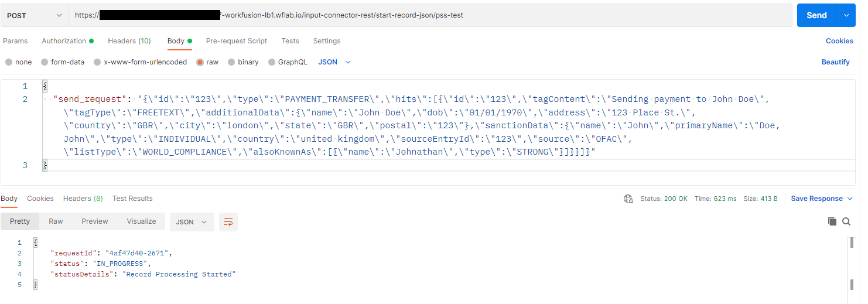The image size is (868, 304).
Task: Open the response JSON format dropdown
Action: point(192,222)
